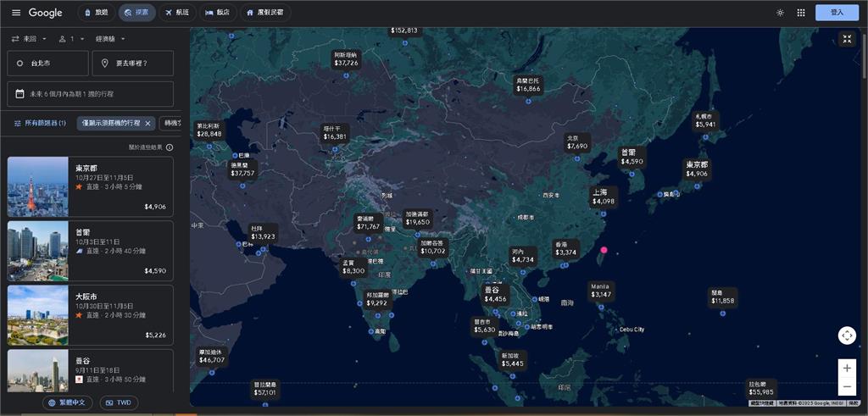The height and width of the screenshot is (416, 868).
Task: Click 鍵盤快速鍵 keyboard shortcuts link
Action: (x=763, y=403)
